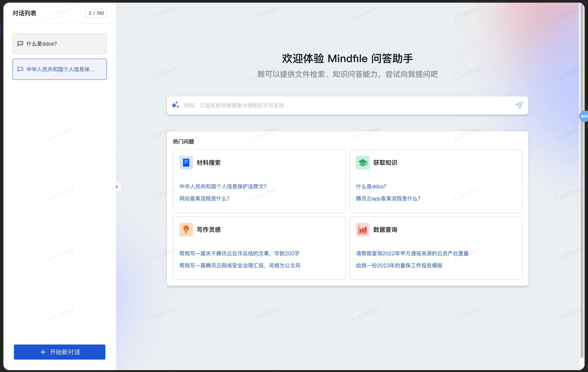Click the 对话列表 sidebar heading
This screenshot has height=372, width=588.
(x=24, y=13)
